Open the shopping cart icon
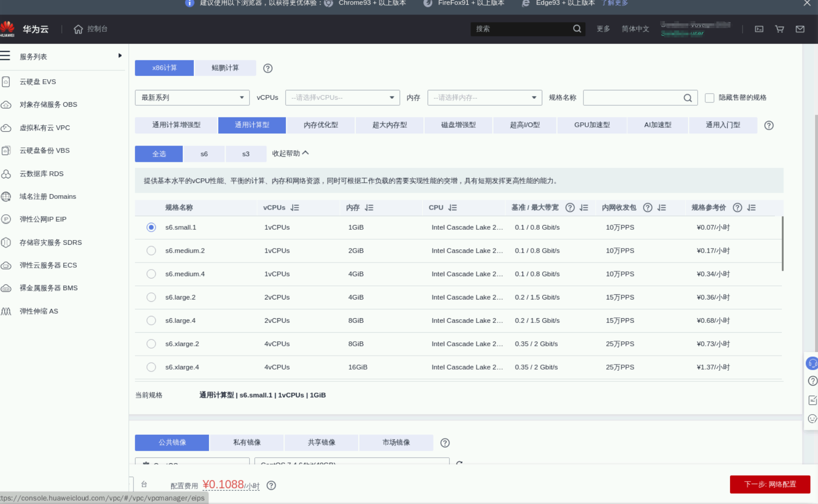818x504 pixels. 780,29
